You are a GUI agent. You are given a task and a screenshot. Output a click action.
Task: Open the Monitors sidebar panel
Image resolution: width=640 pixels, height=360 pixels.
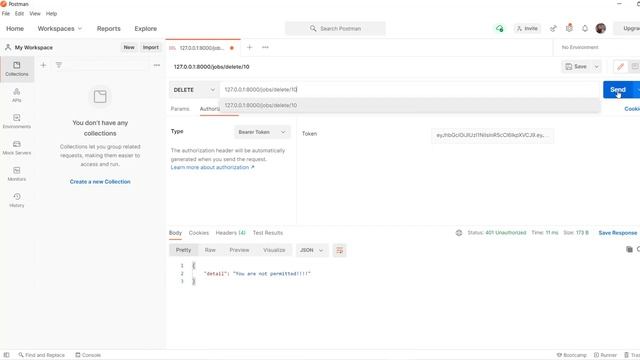[x=17, y=174]
